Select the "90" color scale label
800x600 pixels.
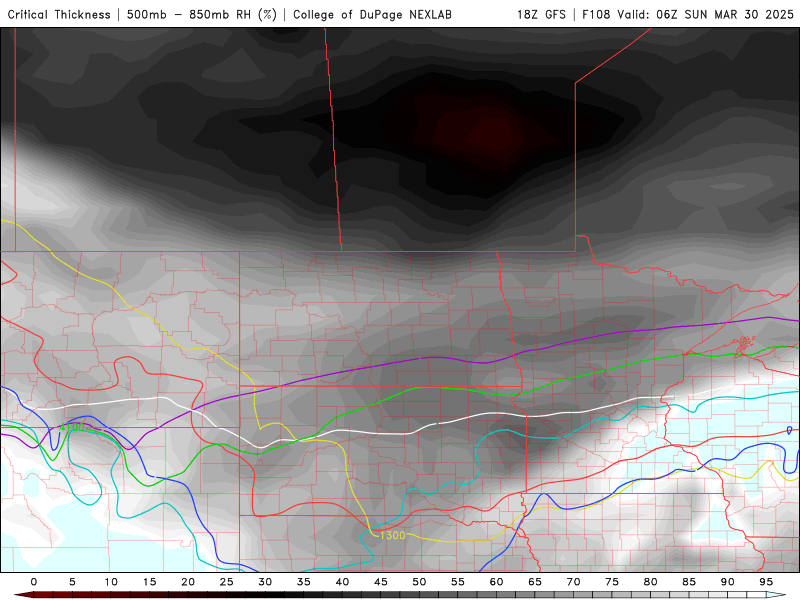[727, 582]
